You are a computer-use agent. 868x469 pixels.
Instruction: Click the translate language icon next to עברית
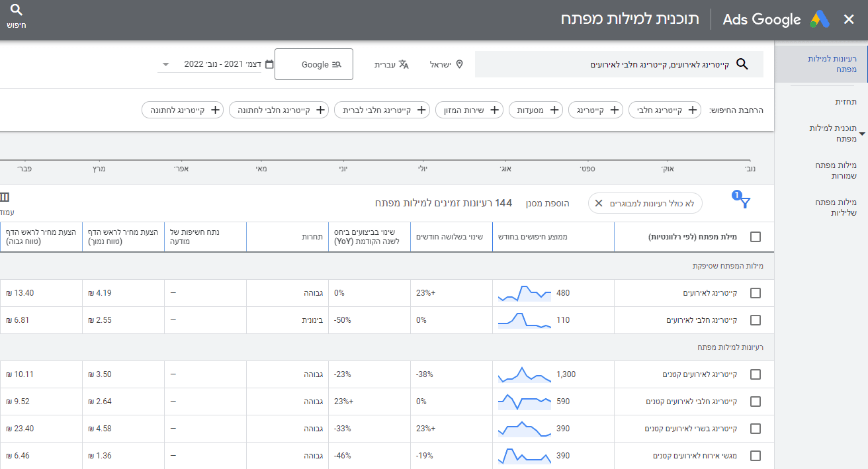click(x=404, y=64)
